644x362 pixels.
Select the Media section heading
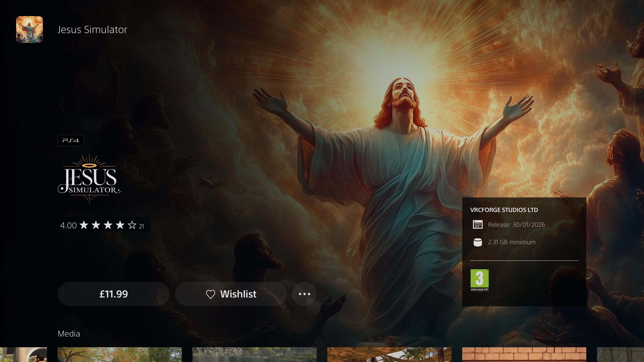(69, 334)
